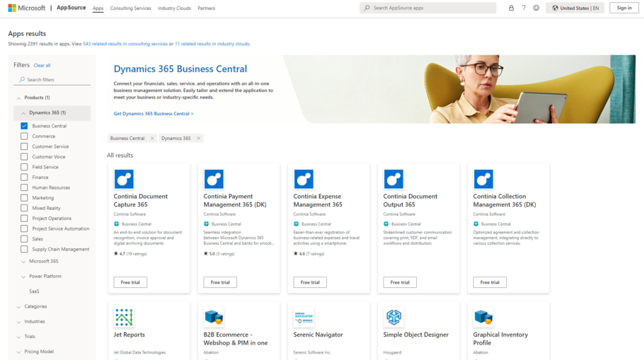Open the Jet Reports app icon
Image resolution: width=644 pixels, height=360 pixels.
pyautogui.click(x=124, y=317)
